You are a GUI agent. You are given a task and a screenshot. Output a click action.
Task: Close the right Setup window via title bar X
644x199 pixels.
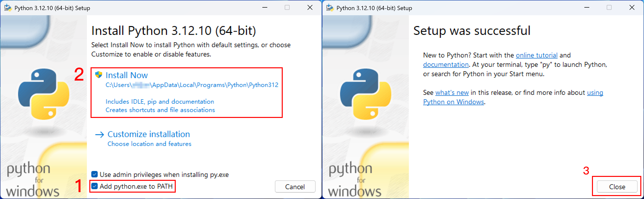point(632,8)
